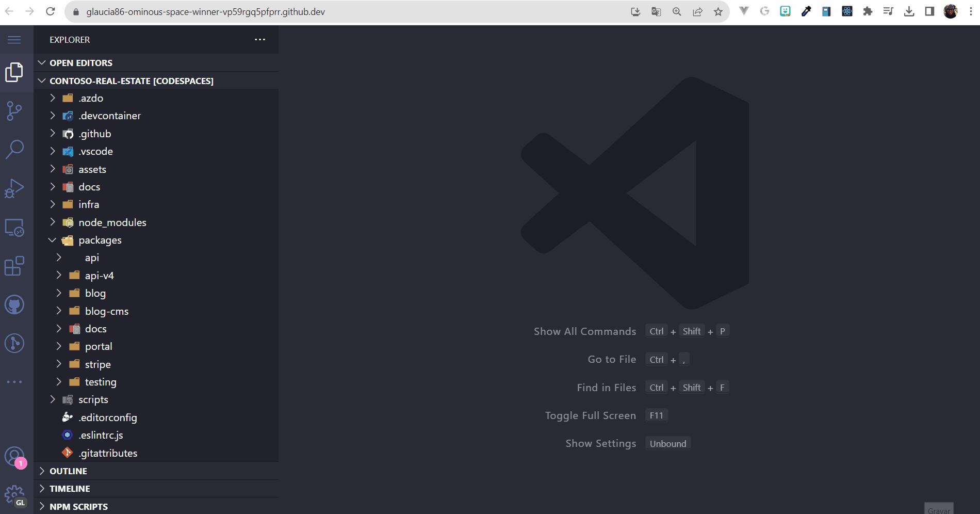The height and width of the screenshot is (514, 980).
Task: Open the Chrome profile avatar
Action: (951, 11)
